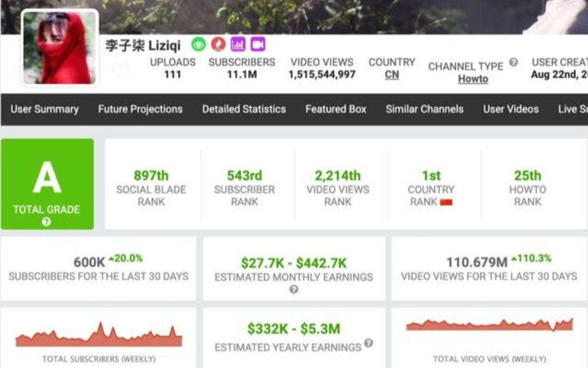Click the 1,515,544,997 video views count
Screen dimensions: 588x368
[x=322, y=75]
